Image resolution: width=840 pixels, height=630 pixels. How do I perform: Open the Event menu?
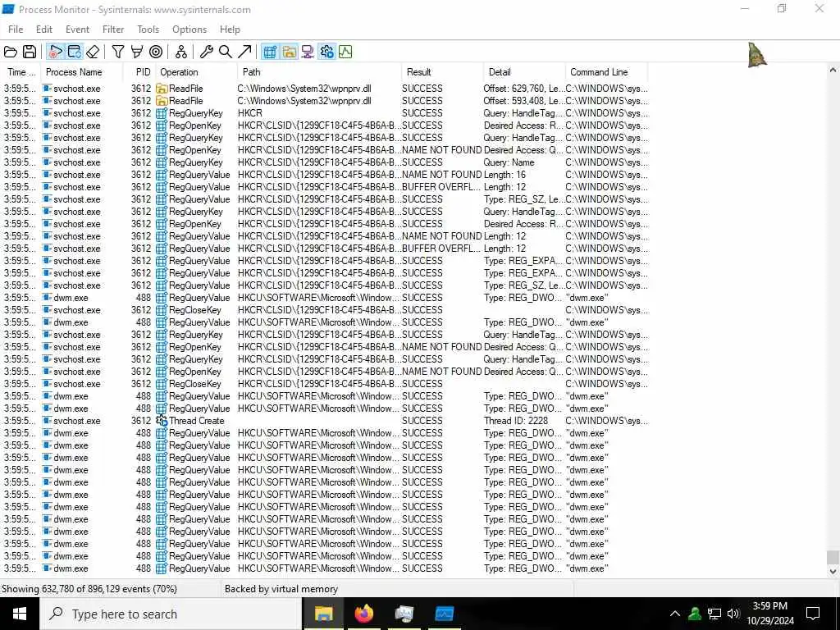pyautogui.click(x=77, y=30)
